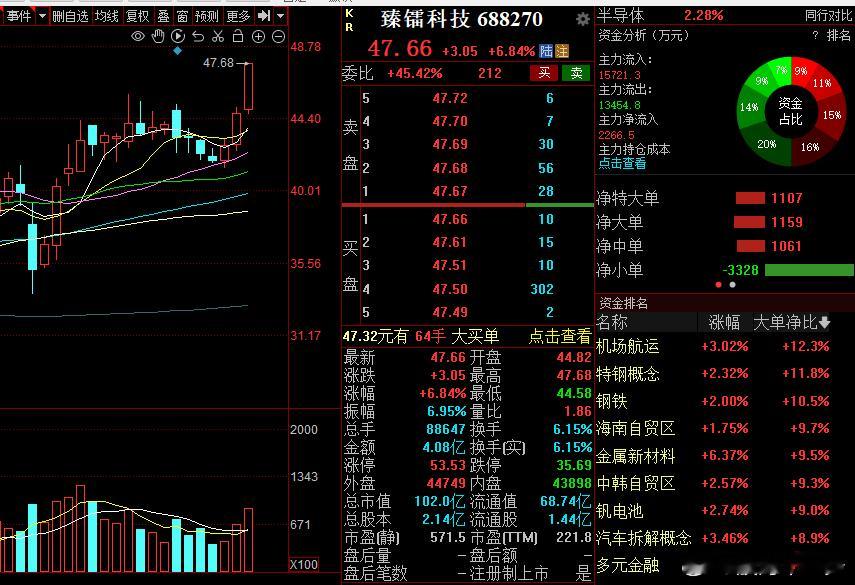855x585 pixels.
Task: Click the 叠 overlay button
Action: click(163, 16)
